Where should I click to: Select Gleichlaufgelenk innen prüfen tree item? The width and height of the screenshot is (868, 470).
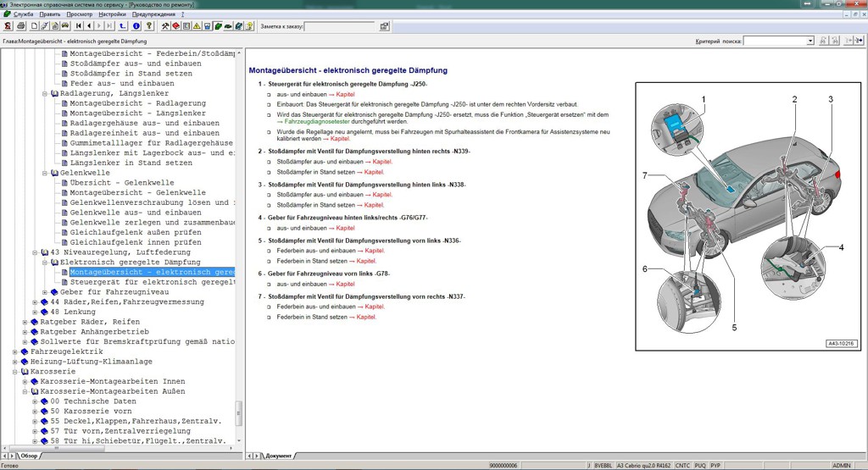[136, 243]
